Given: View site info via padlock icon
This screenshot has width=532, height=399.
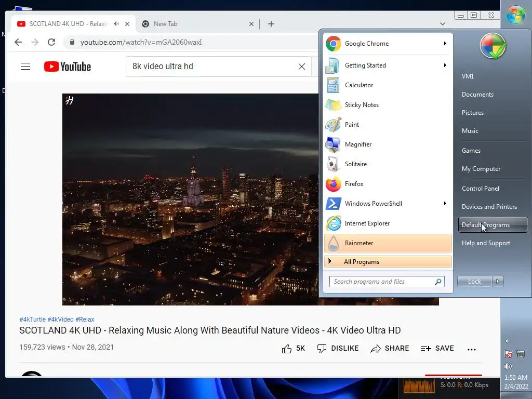Looking at the screenshot, I should 72,42.
